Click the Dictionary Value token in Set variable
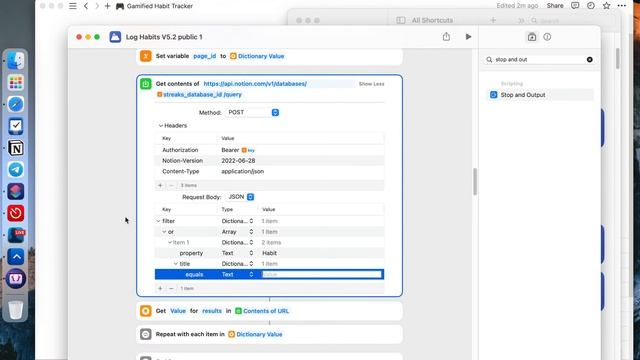Image resolution: width=640 pixels, height=360 pixels. coord(257,56)
